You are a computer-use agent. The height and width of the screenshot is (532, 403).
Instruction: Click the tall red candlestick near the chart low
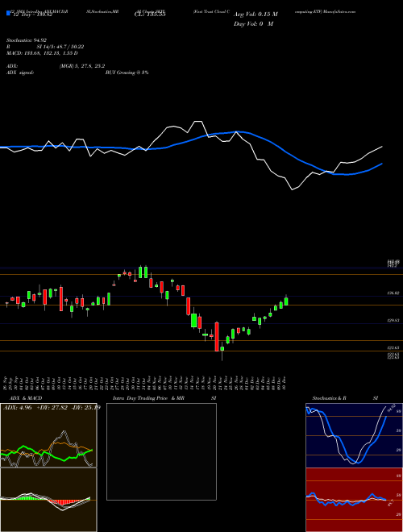point(217,336)
